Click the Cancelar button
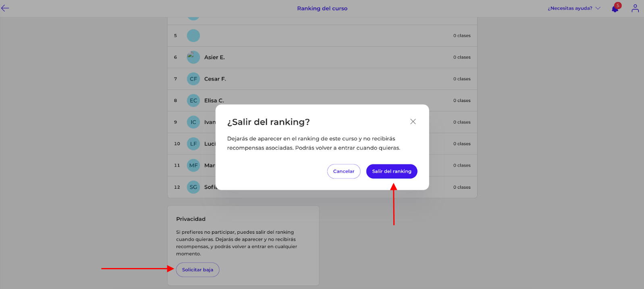The height and width of the screenshot is (289, 644). click(344, 171)
